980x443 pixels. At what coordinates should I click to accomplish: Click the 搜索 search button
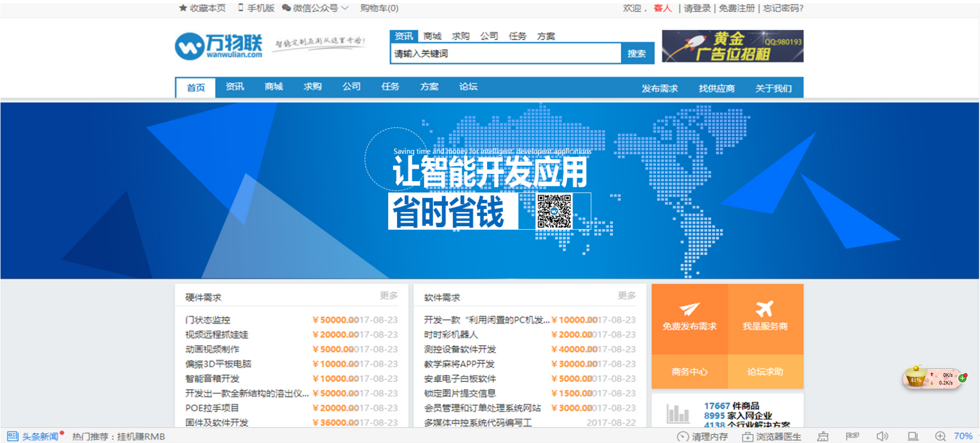pos(637,53)
